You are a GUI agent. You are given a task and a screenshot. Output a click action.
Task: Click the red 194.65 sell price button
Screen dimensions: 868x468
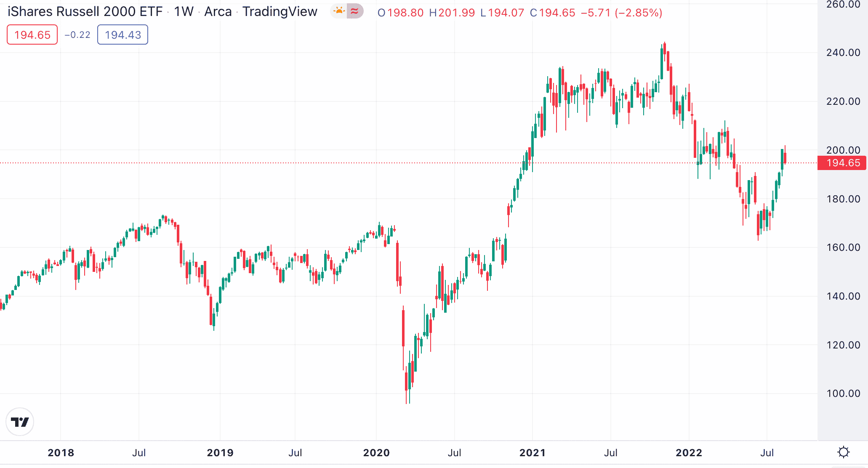coord(32,35)
